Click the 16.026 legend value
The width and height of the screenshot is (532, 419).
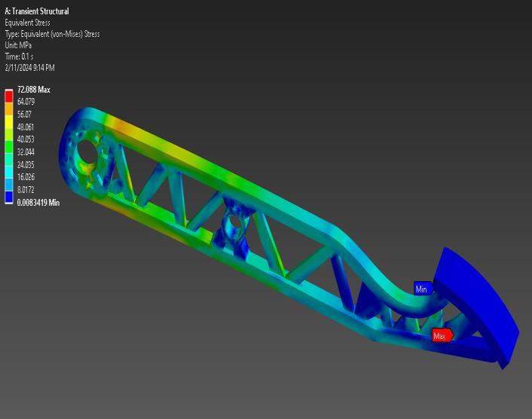point(26,177)
